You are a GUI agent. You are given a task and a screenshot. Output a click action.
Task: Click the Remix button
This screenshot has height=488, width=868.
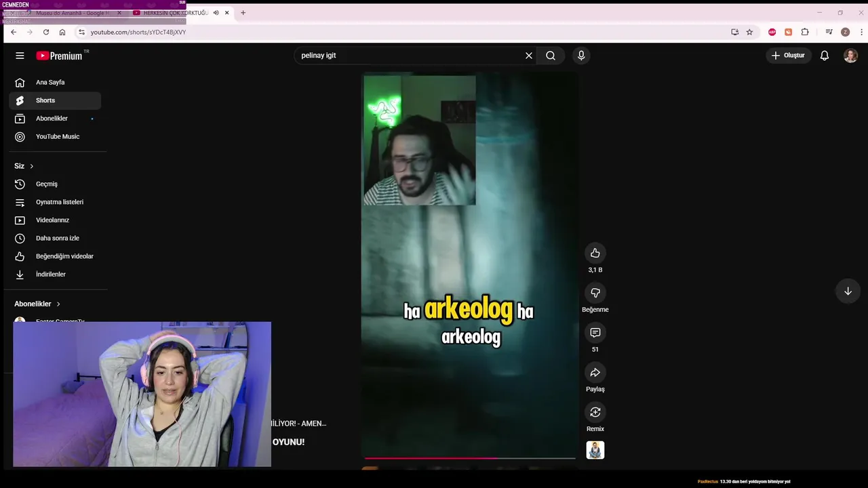595,412
